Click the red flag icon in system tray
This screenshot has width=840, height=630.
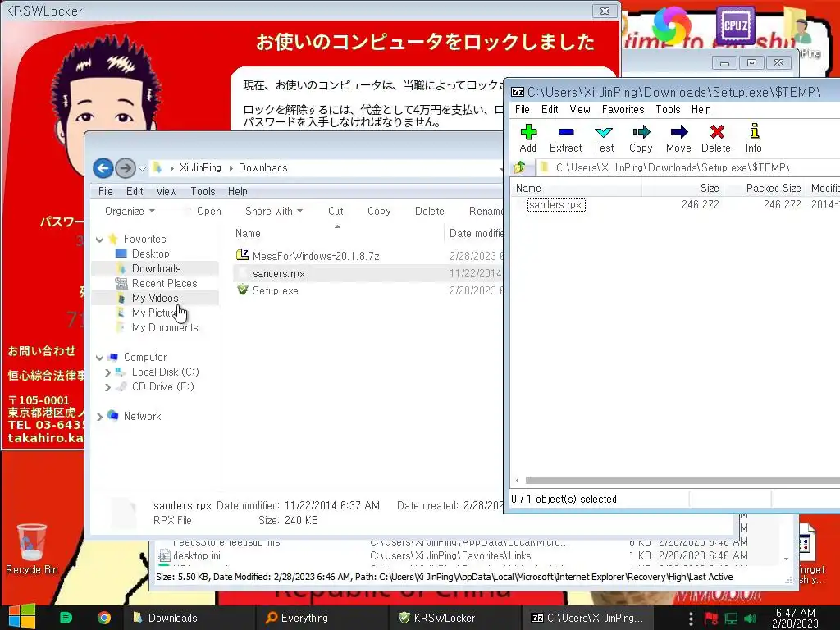click(711, 619)
